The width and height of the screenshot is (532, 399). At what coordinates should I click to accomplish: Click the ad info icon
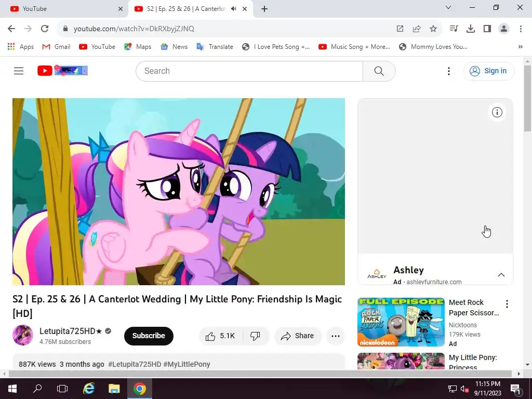[x=497, y=112]
